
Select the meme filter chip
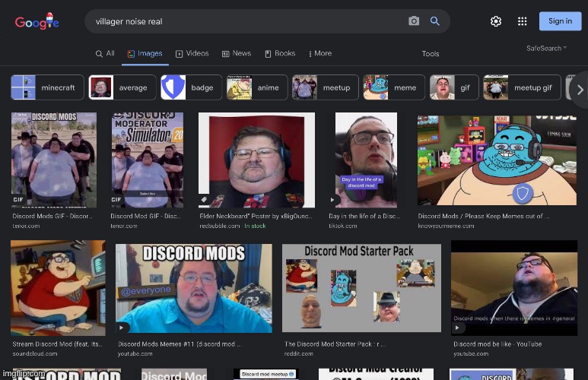pyautogui.click(x=394, y=87)
